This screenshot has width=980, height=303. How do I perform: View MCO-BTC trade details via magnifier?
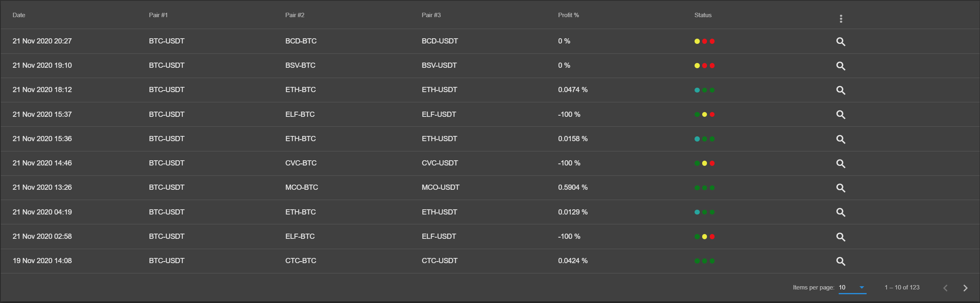pos(841,188)
